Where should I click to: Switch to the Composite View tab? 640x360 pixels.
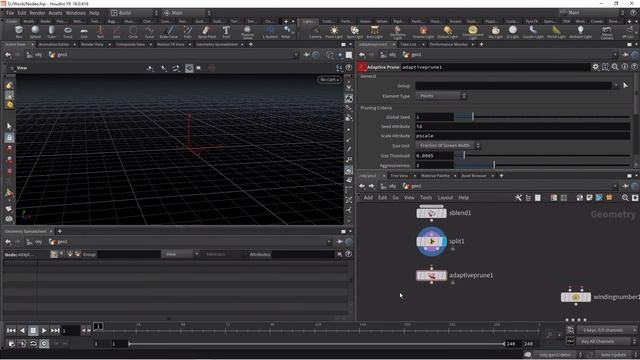coord(130,44)
